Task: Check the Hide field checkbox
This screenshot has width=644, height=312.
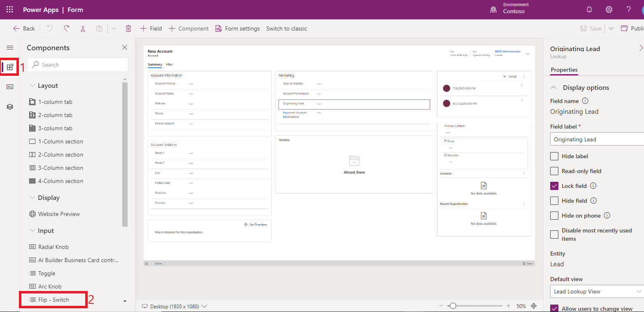Action: pyautogui.click(x=554, y=201)
